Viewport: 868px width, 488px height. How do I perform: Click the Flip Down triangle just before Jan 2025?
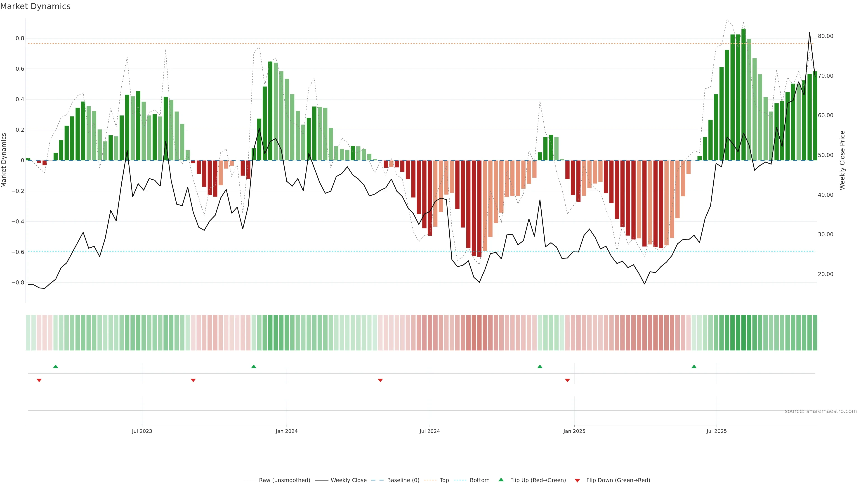tap(567, 380)
